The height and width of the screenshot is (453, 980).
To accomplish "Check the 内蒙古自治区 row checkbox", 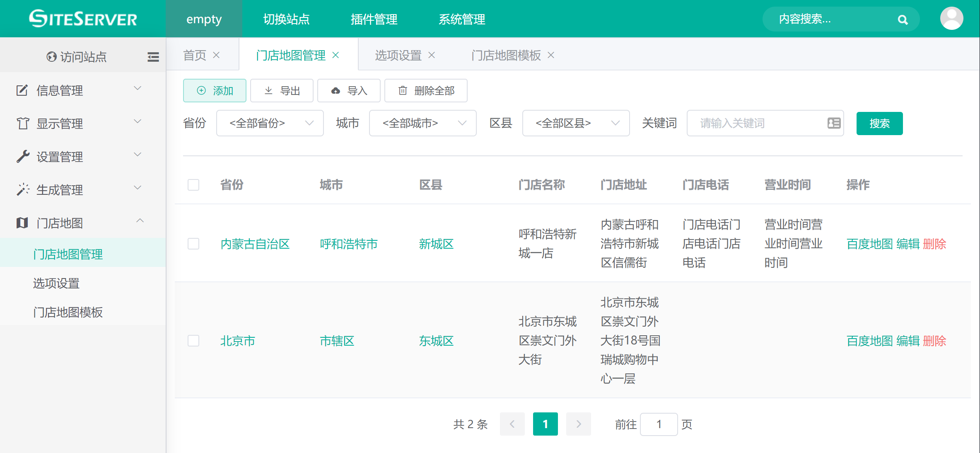I will [x=193, y=244].
